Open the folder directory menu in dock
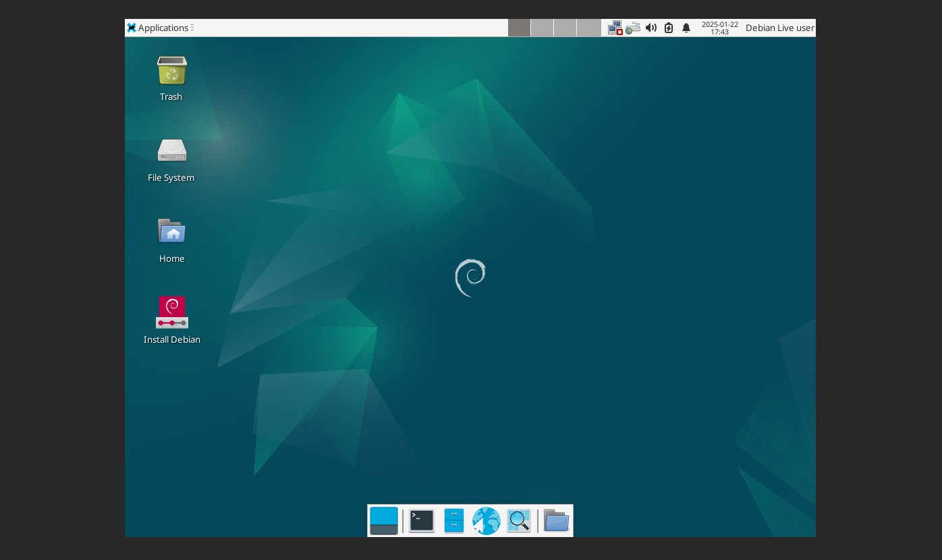 557,521
